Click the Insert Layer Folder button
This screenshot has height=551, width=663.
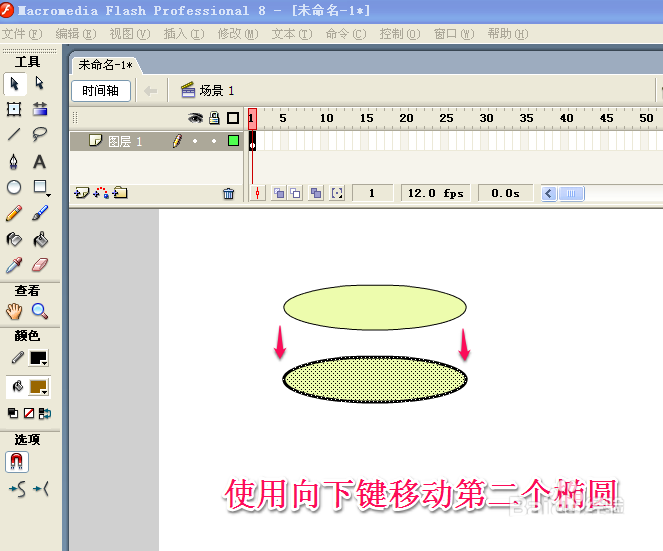pyautogui.click(x=120, y=193)
